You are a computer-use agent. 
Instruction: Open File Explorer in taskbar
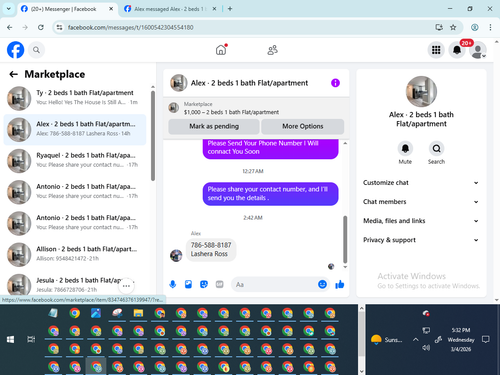click(138, 313)
